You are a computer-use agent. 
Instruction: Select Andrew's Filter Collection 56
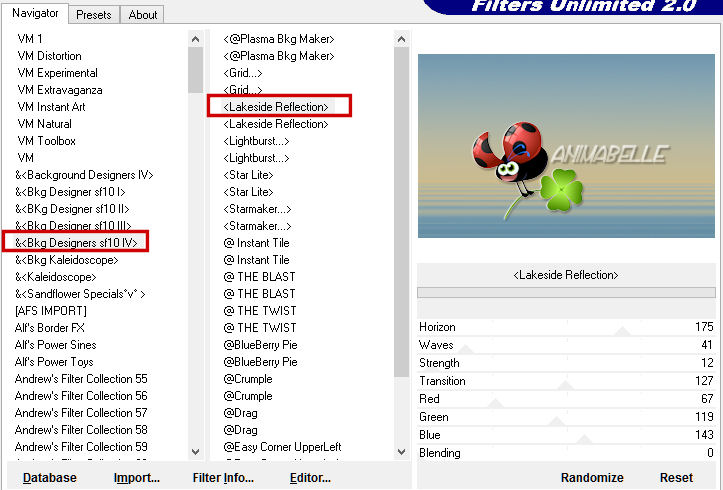click(81, 396)
